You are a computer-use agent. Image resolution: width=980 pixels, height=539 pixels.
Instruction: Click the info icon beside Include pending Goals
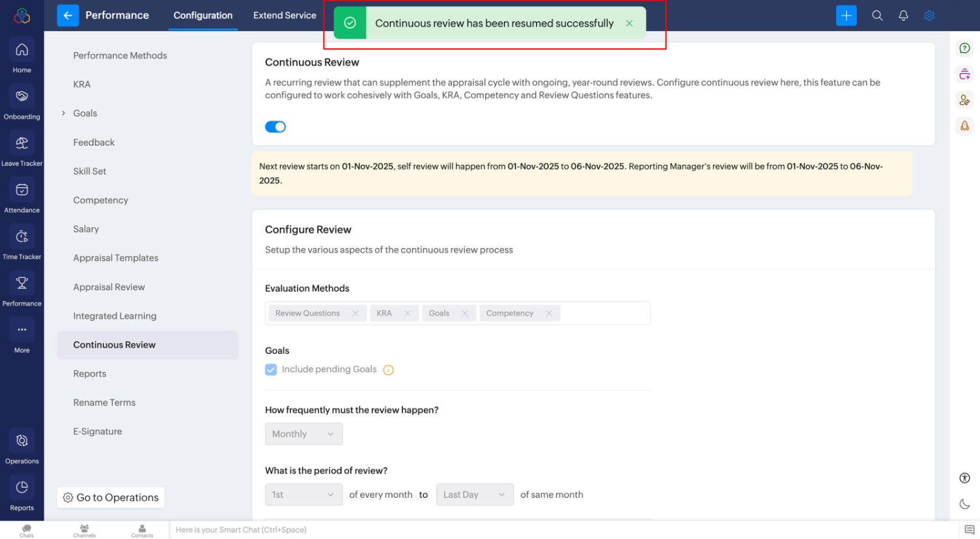388,370
